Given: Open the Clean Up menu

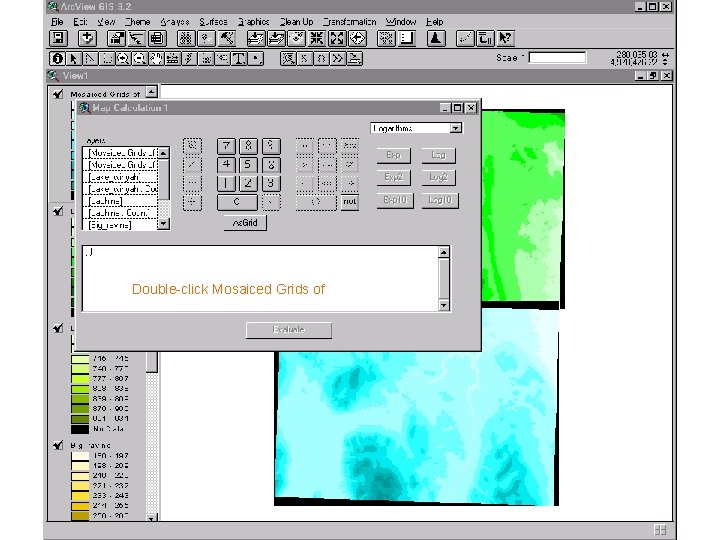Looking at the screenshot, I should click(x=297, y=22).
